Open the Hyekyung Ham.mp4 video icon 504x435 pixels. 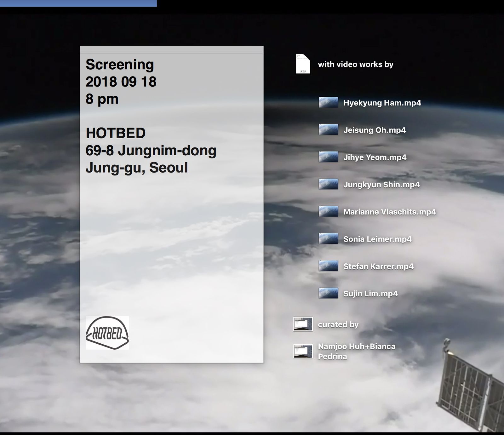click(328, 103)
